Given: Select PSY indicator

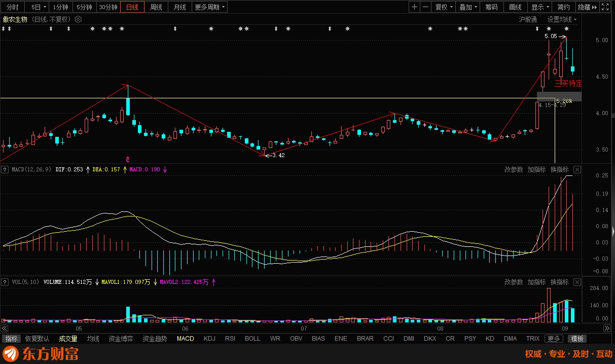Looking at the screenshot, I should (470, 339).
